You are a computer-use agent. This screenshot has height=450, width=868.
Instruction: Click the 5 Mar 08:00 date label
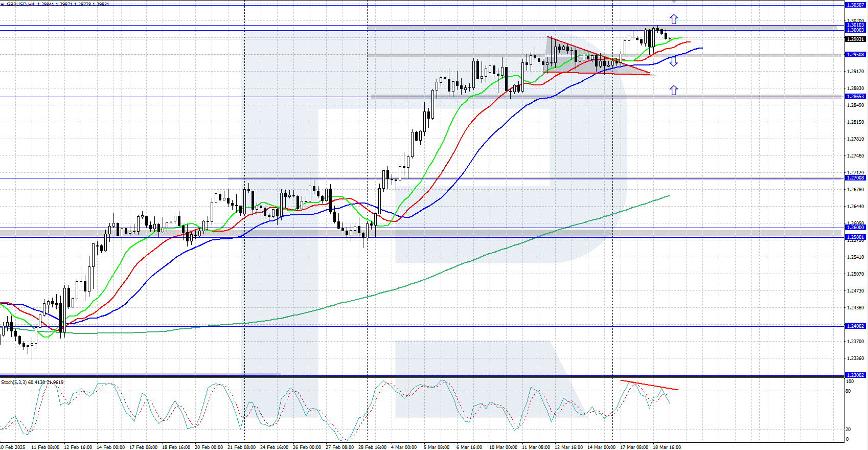(x=436, y=447)
